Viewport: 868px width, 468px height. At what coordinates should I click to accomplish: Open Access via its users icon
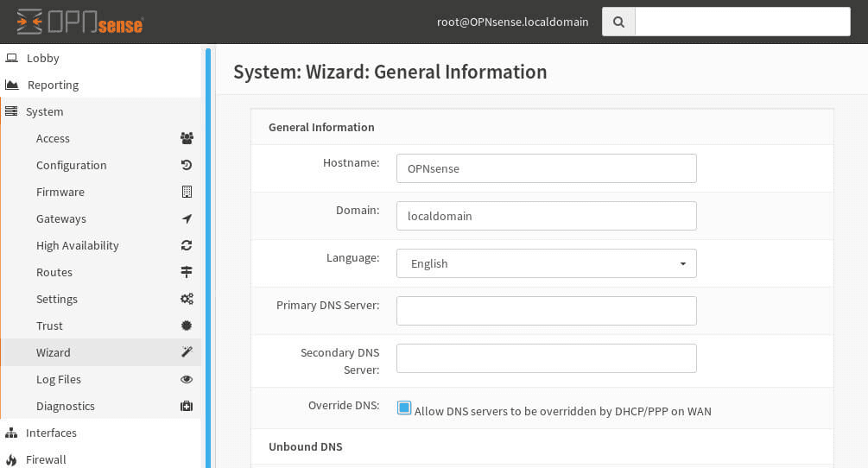pyautogui.click(x=187, y=138)
